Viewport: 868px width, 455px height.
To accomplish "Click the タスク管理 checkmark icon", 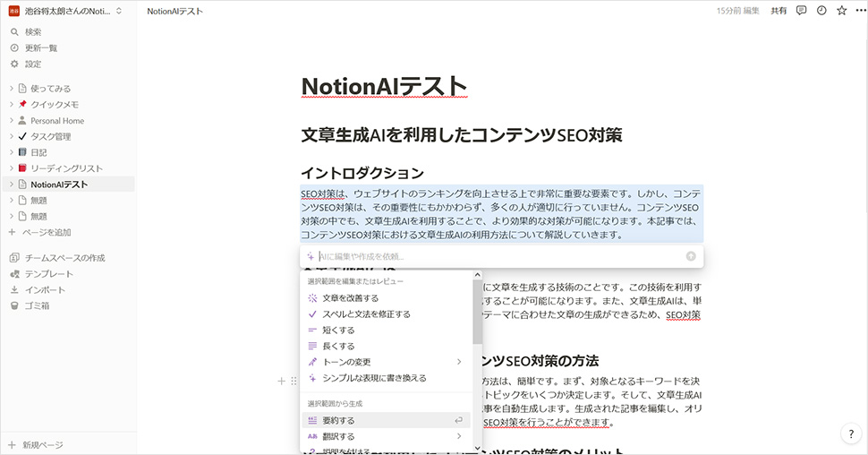I will point(22,136).
